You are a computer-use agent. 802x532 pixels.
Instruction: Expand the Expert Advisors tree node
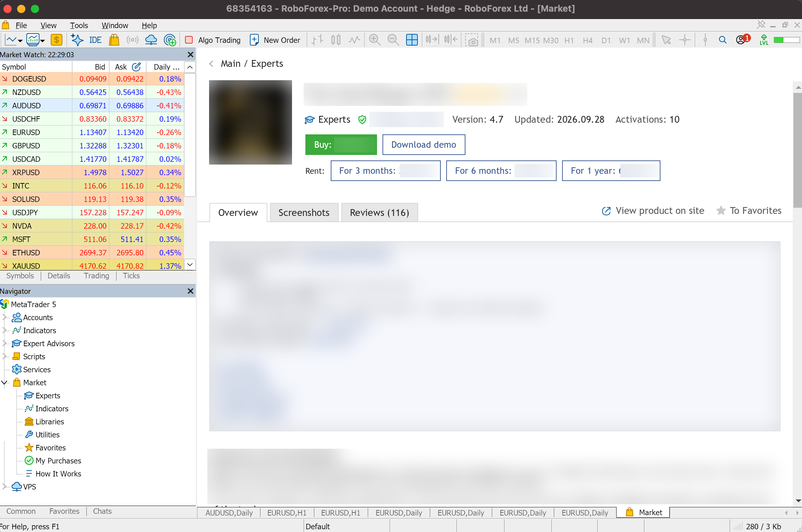pos(4,343)
